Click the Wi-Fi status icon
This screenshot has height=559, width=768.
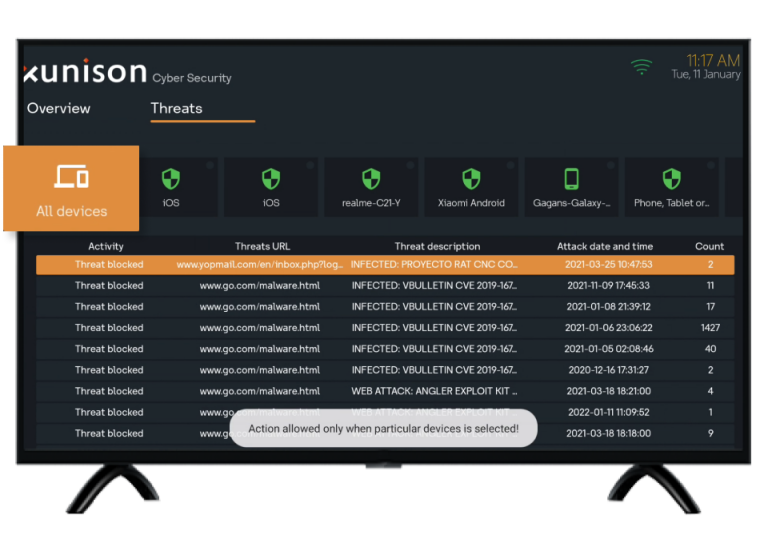(641, 66)
